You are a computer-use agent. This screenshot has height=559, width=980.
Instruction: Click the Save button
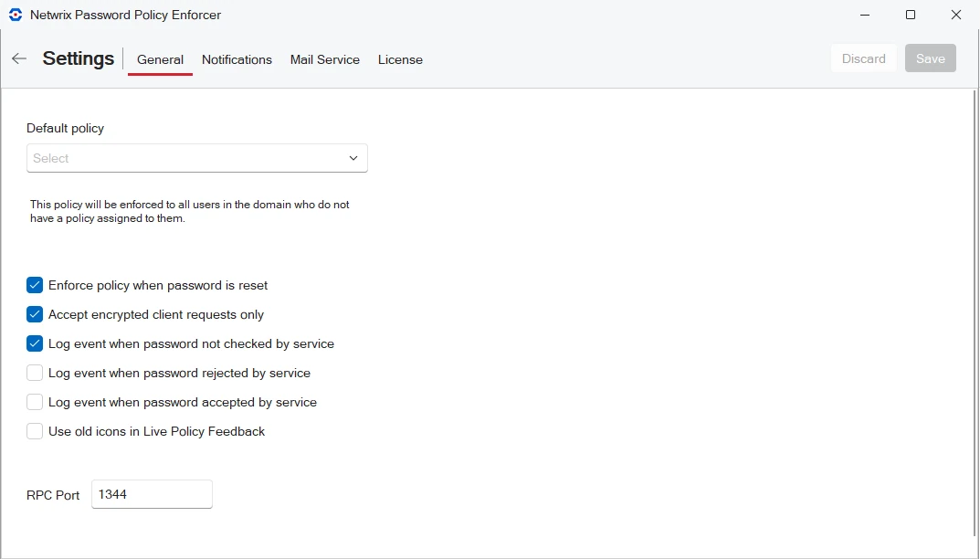[x=930, y=58]
